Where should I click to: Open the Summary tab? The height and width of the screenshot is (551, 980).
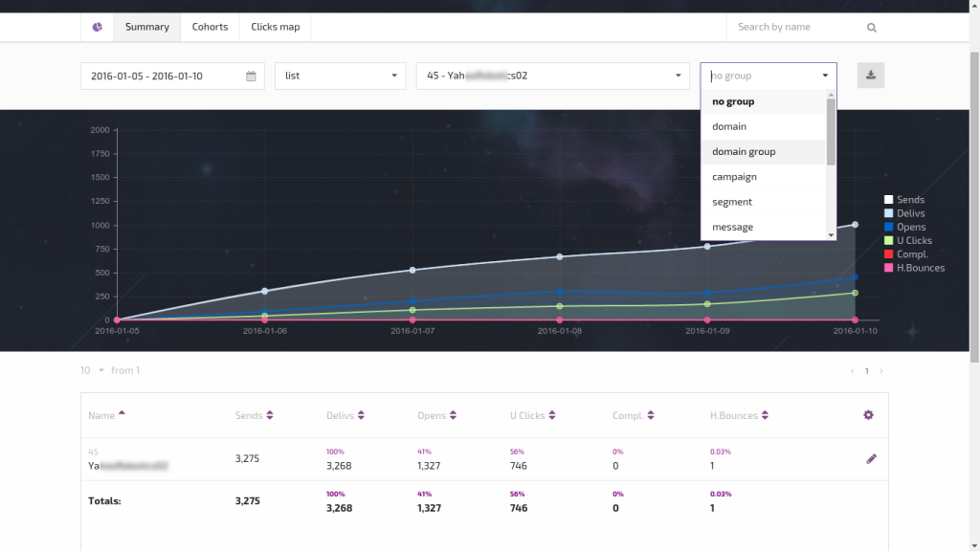click(146, 27)
